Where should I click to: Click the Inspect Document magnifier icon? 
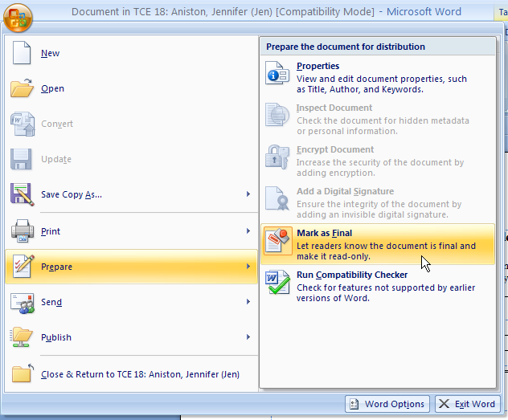(x=277, y=115)
